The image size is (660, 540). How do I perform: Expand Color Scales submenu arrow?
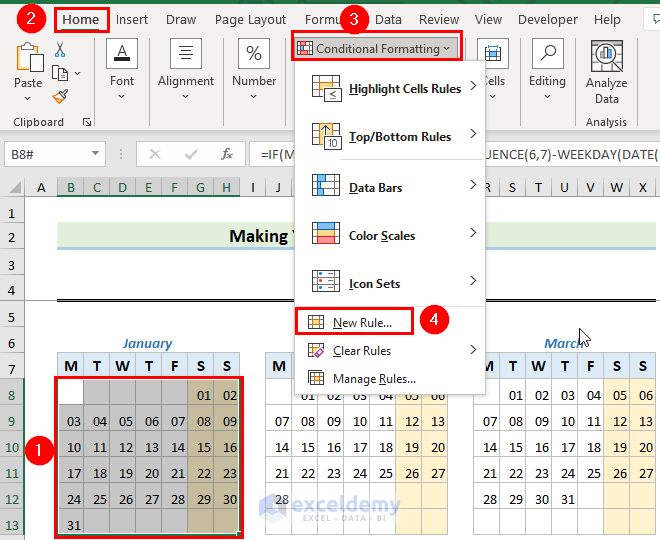(x=474, y=233)
